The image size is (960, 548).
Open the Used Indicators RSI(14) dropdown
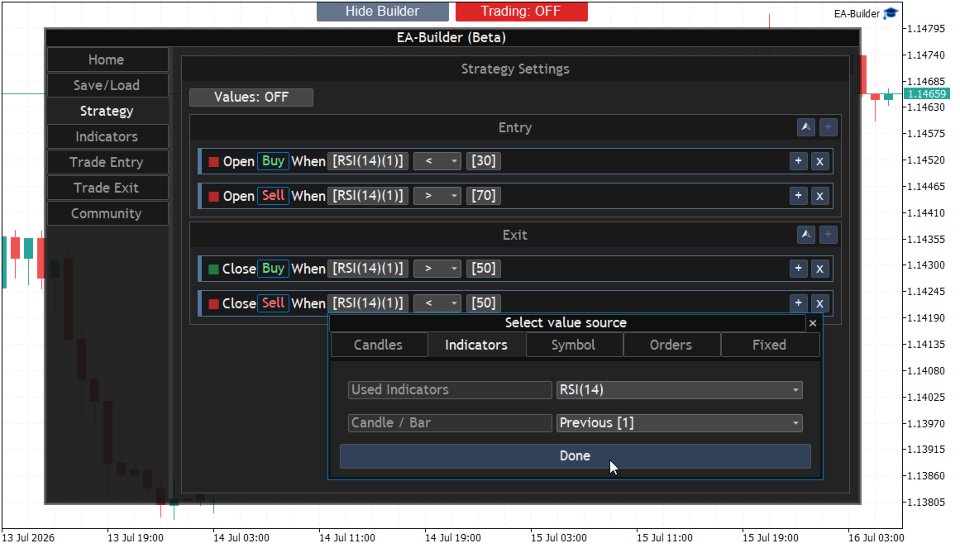click(679, 390)
